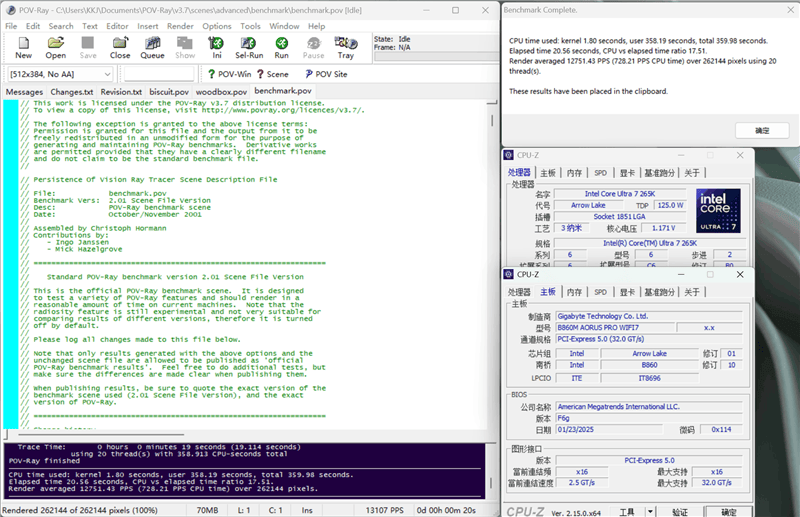Select 内存 tab in back CPU-Z window
The height and width of the screenshot is (517, 800).
(574, 173)
